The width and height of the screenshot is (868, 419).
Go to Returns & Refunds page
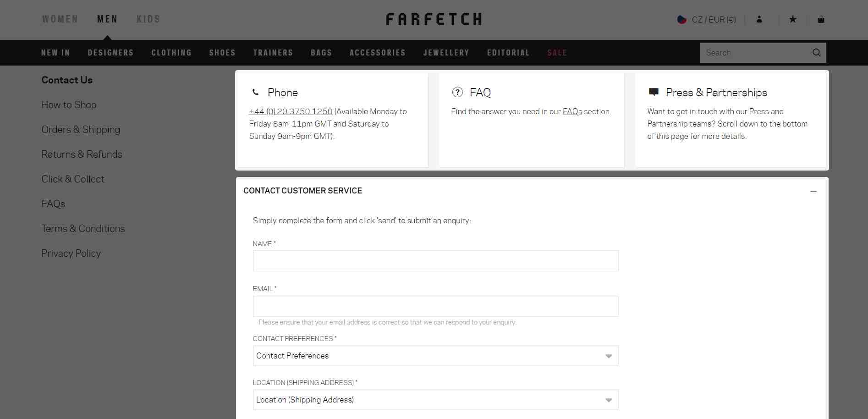[x=82, y=154]
